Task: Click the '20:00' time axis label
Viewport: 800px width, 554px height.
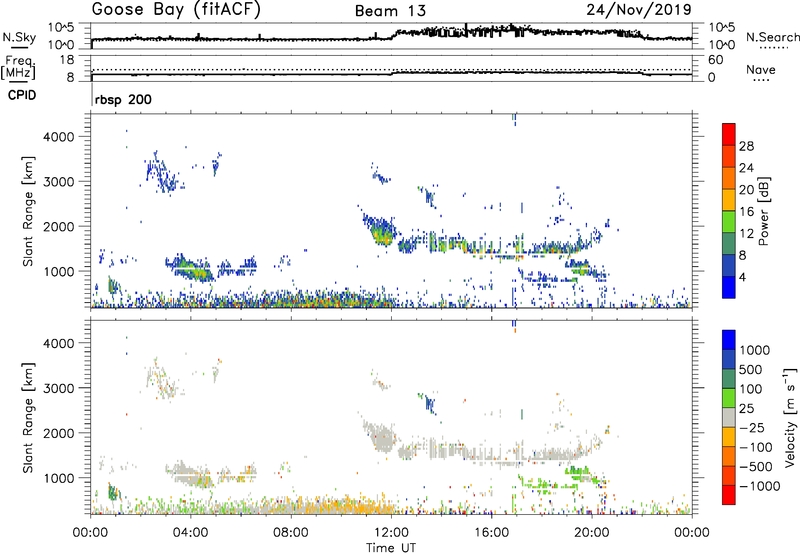Action: [x=592, y=533]
